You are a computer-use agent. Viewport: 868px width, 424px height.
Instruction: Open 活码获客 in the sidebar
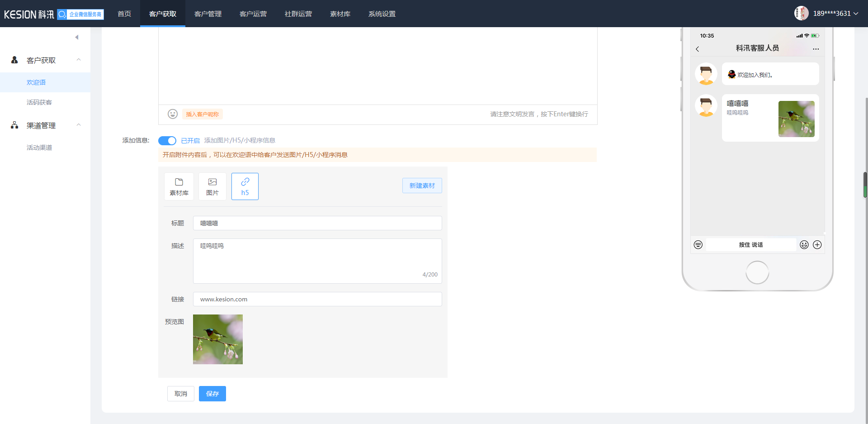click(39, 102)
